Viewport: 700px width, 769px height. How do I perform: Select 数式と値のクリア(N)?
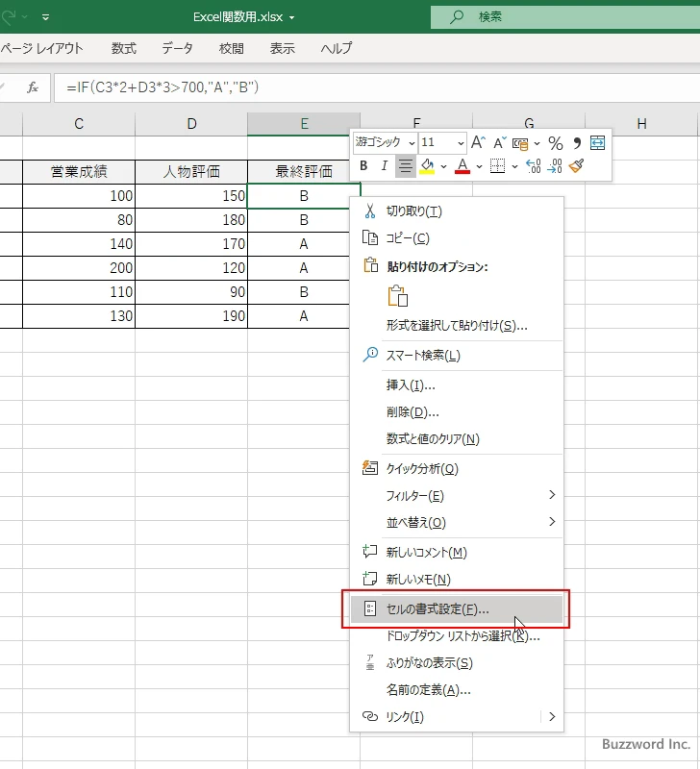(457, 438)
